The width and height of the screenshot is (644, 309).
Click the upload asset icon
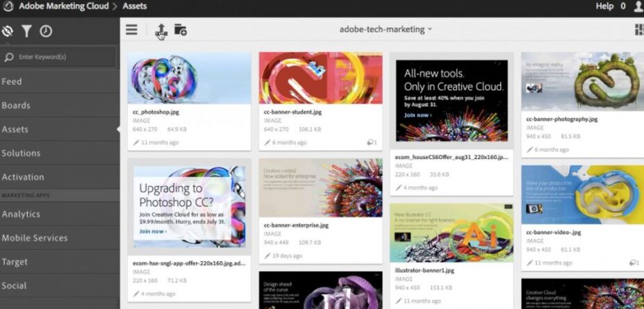coord(160,30)
